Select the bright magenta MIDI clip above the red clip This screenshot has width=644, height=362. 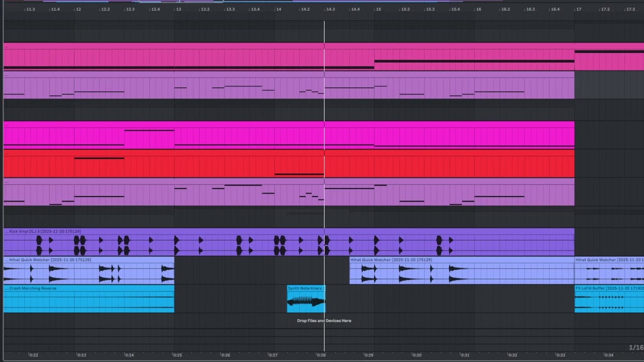point(289,135)
